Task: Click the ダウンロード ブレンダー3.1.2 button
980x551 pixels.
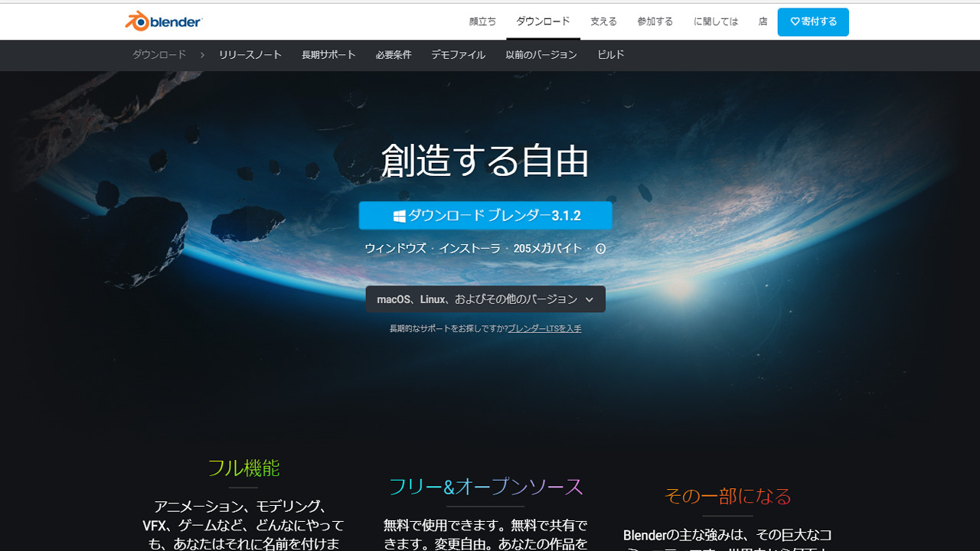Action: click(485, 216)
